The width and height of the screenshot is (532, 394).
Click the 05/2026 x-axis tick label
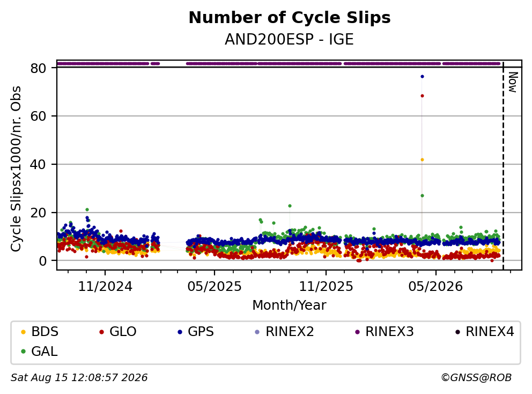point(435,287)
